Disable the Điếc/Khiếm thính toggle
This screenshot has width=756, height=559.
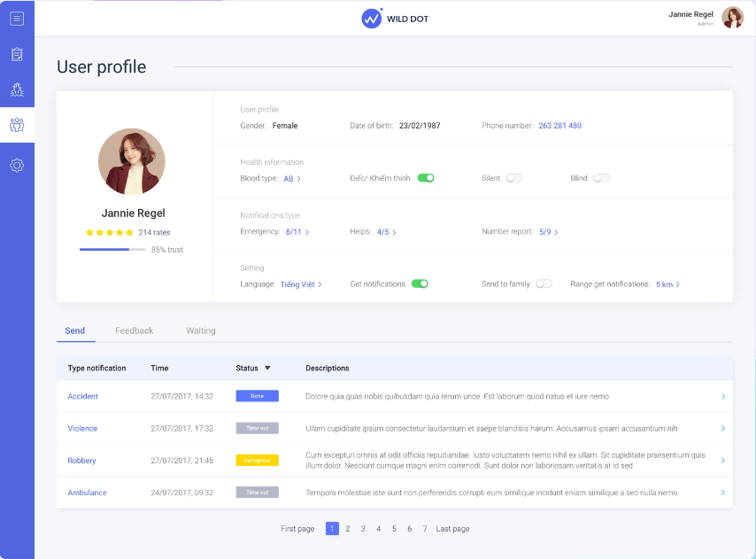click(x=425, y=177)
